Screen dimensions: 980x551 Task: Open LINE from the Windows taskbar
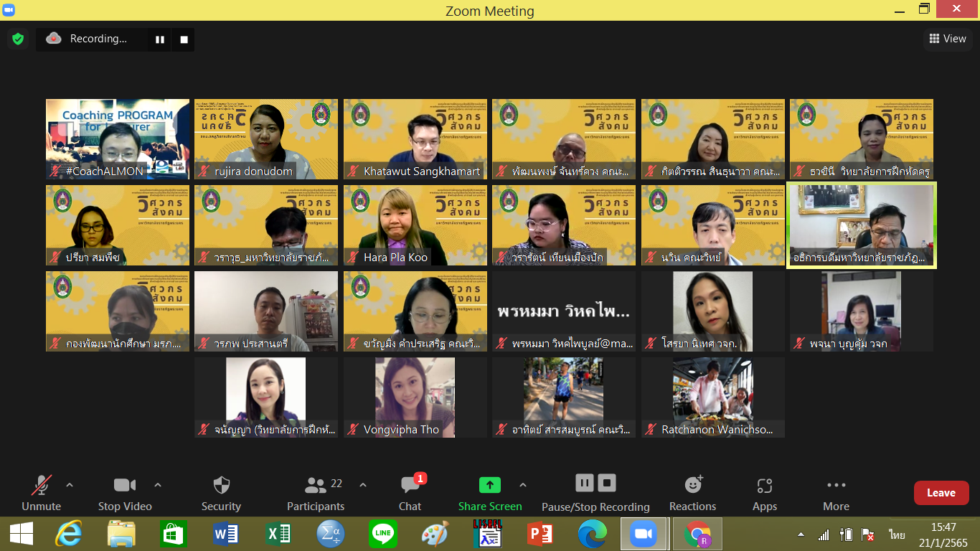(382, 534)
